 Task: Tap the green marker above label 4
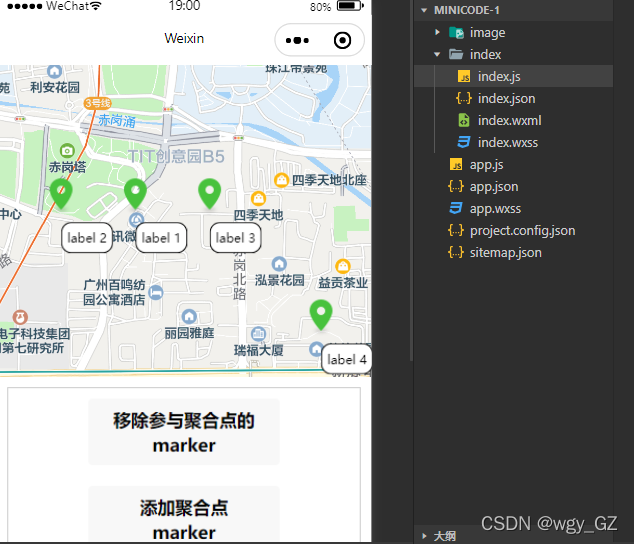click(321, 315)
